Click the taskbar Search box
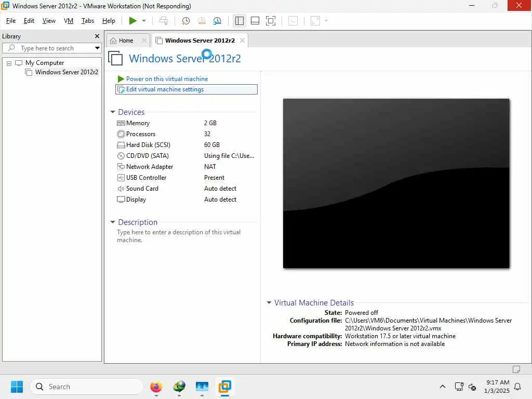 pyautogui.click(x=87, y=387)
